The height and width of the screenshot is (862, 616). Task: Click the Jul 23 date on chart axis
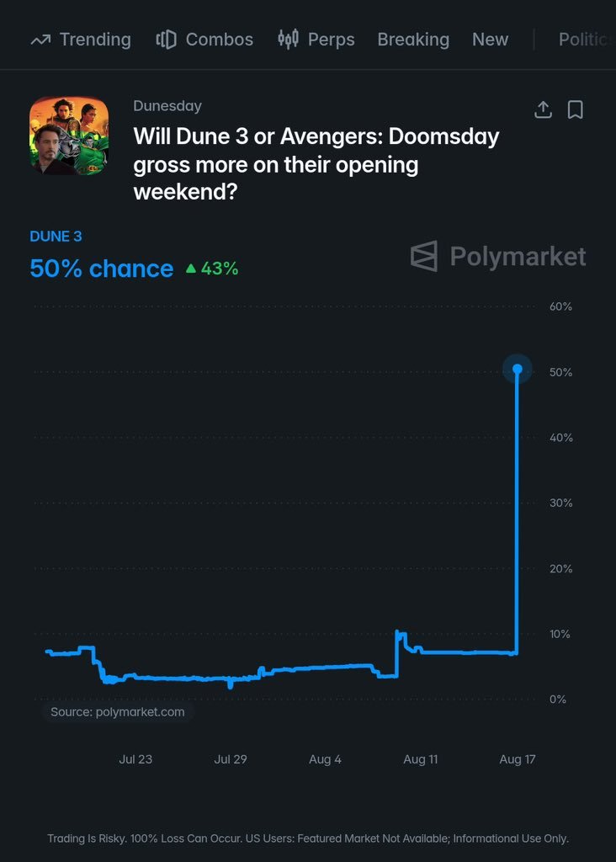pyautogui.click(x=135, y=759)
